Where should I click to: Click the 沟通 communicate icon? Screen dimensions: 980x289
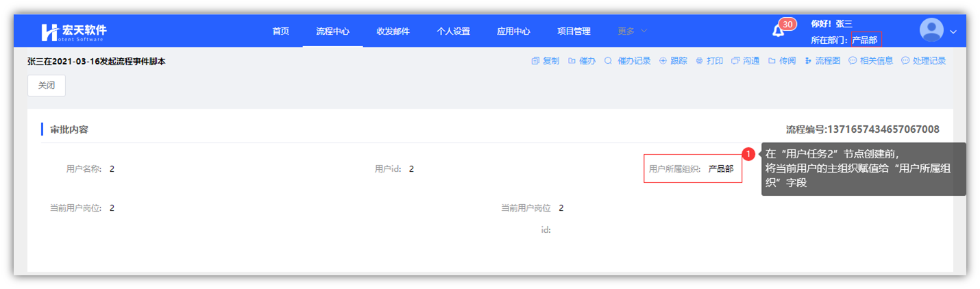point(735,61)
